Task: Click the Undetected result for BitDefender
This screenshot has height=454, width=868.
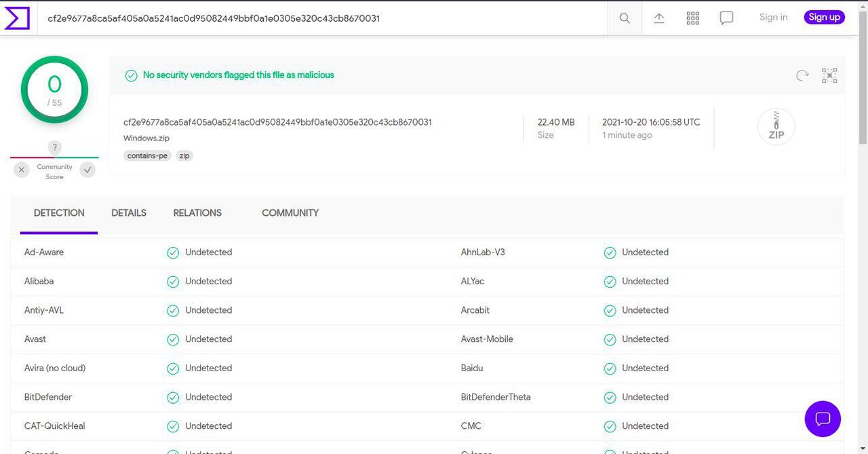Action: [209, 398]
